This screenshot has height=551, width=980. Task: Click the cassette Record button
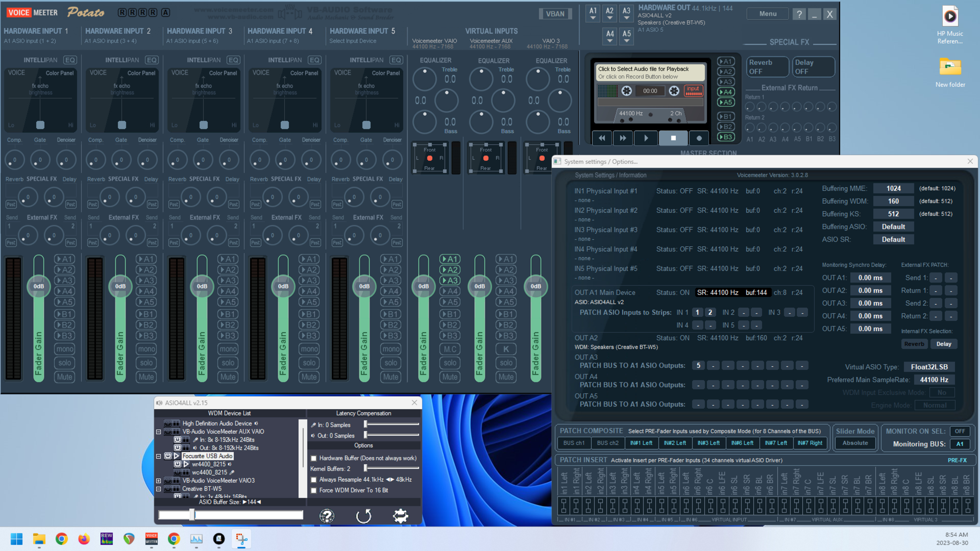point(699,138)
